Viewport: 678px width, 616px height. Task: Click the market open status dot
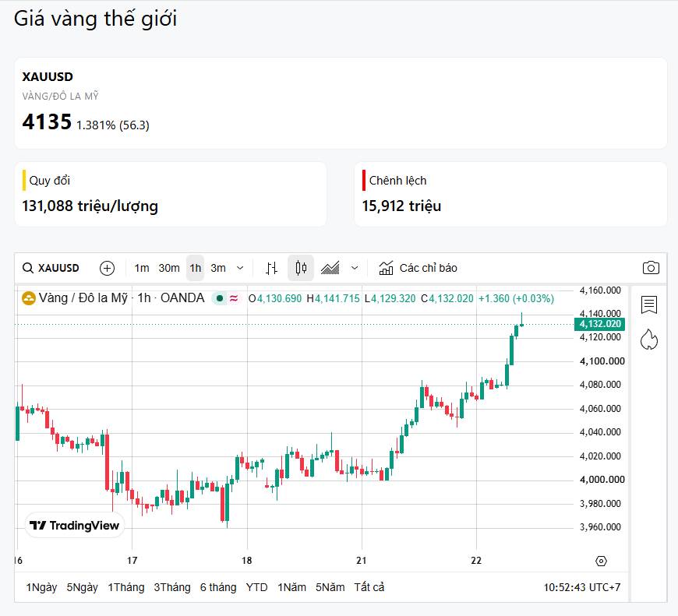pos(220,298)
